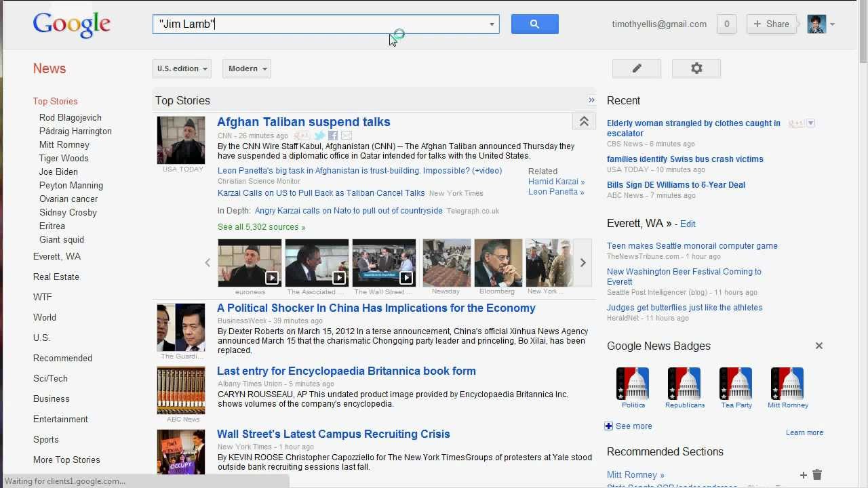
Task: Open Afghan Taliban suspend talks headline
Action: 304,122
